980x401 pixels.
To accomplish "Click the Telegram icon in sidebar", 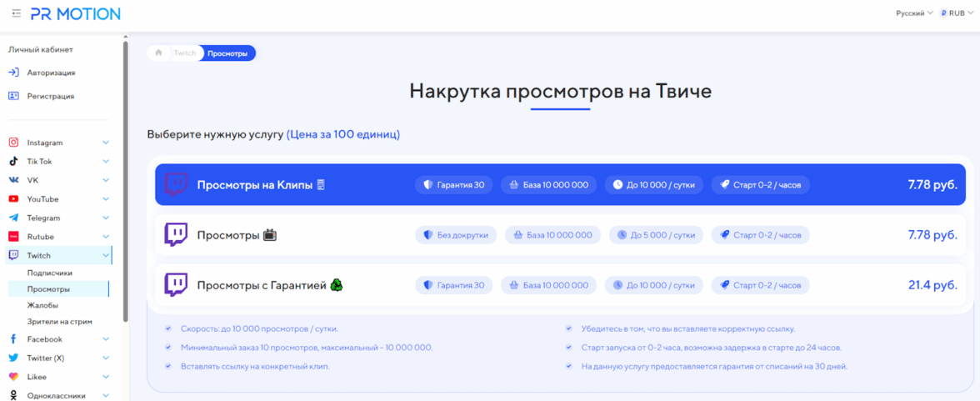I will coord(13,218).
